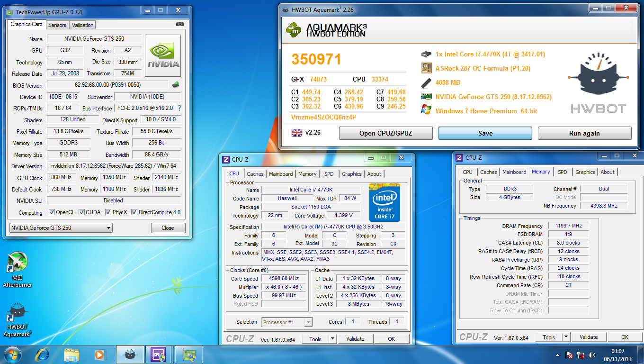Click the Bus Interface question mark icon
The width and height of the screenshot is (644, 364).
179,108
